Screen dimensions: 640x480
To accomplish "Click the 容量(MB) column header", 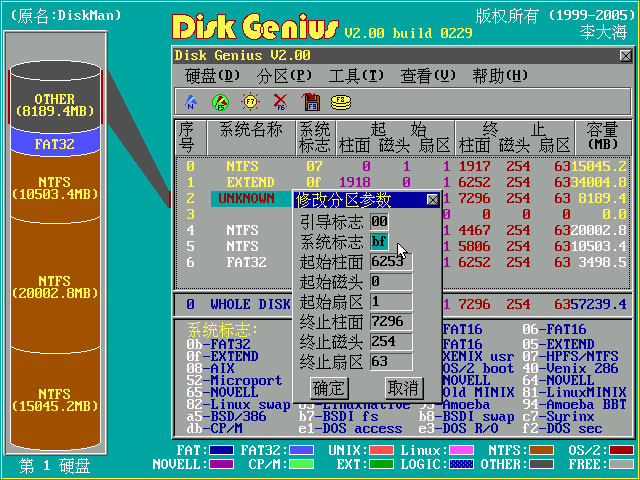I will click(x=602, y=137).
